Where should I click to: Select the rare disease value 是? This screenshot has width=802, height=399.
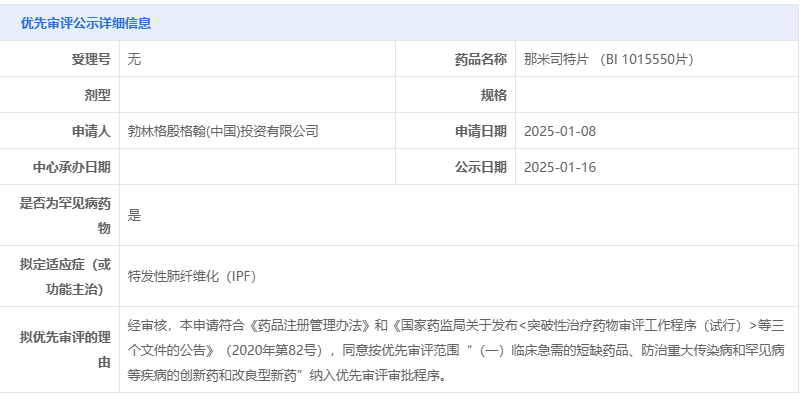pos(134,215)
